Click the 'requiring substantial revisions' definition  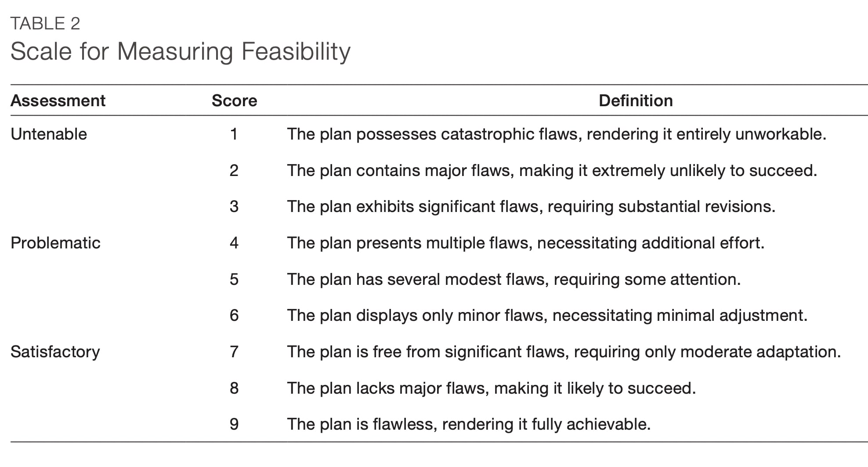(531, 207)
